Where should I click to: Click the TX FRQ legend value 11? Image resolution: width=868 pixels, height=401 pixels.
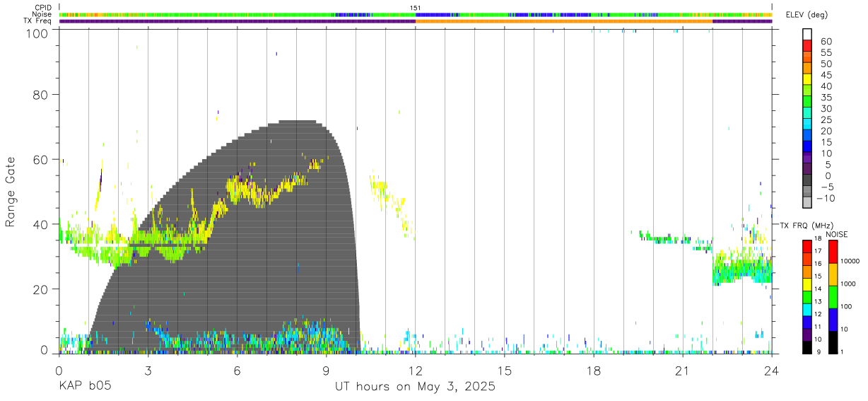pos(819,326)
